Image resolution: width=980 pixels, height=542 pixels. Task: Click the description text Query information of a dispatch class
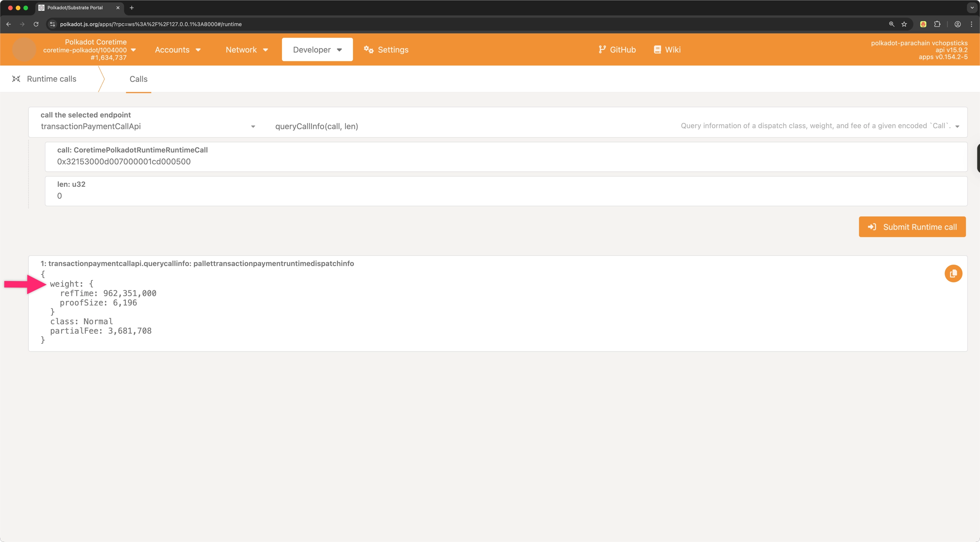(816, 125)
